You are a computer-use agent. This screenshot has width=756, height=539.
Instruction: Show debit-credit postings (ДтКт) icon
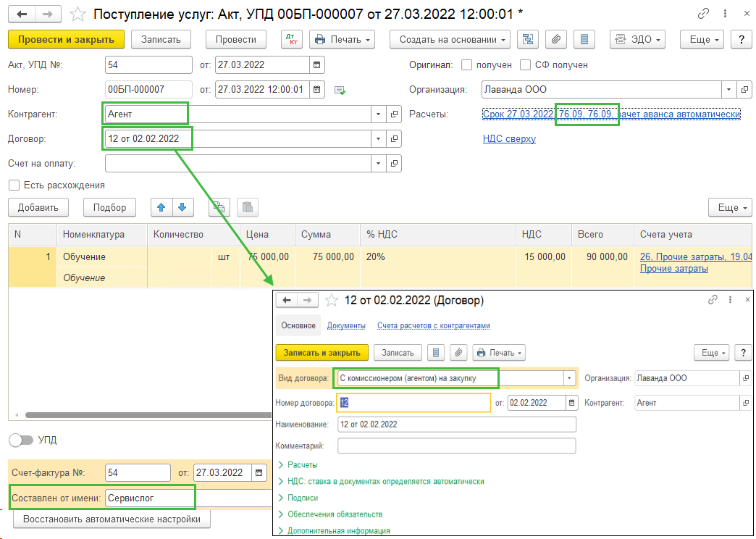(292, 40)
